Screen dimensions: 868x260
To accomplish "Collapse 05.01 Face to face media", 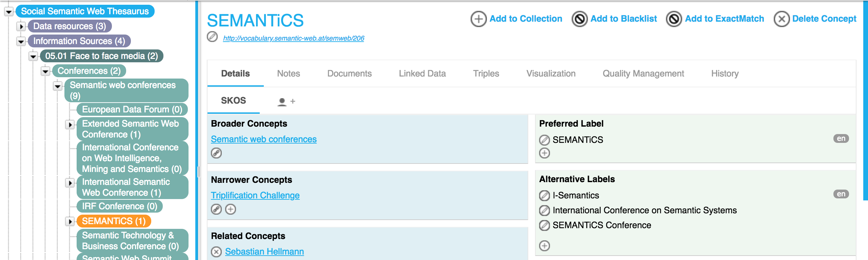I will pos(33,56).
